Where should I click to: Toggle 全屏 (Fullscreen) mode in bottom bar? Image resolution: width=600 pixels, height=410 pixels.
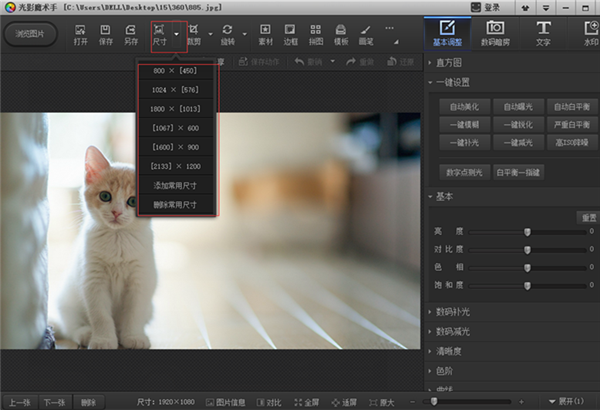[x=306, y=402]
